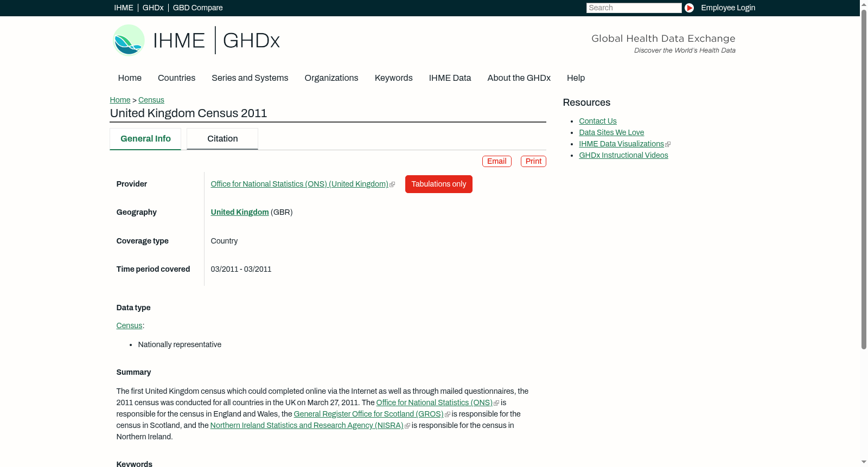Open the IHME Data menu
The width and height of the screenshot is (868, 467).
450,78
